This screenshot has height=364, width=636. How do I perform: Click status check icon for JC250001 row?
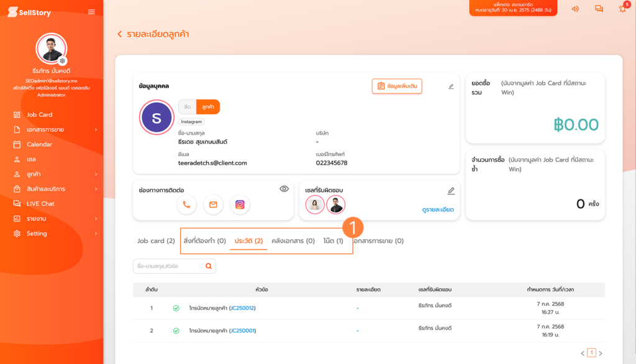(176, 330)
